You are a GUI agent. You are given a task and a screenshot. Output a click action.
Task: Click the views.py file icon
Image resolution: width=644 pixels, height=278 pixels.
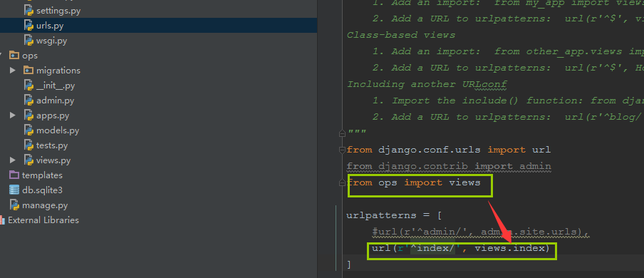coord(28,160)
